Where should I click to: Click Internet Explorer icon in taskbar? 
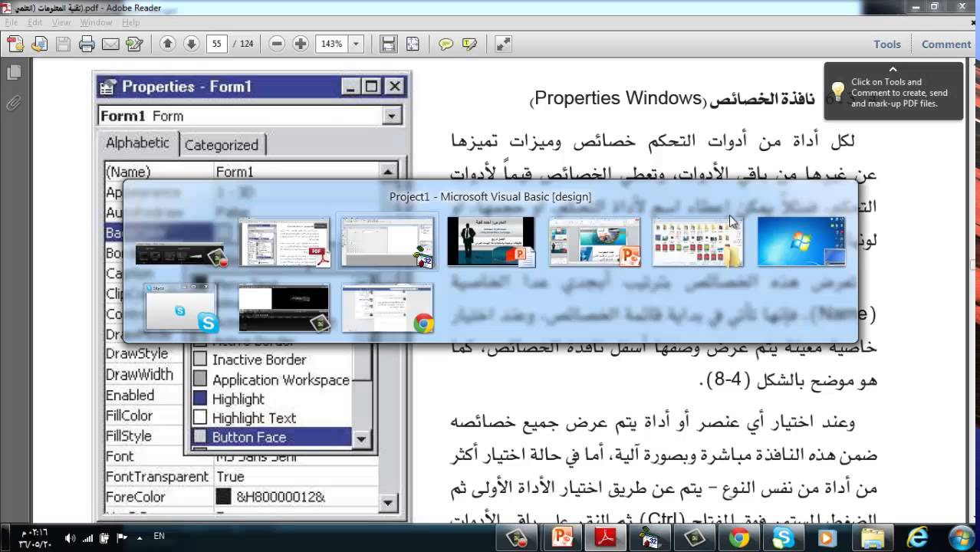[916, 537]
